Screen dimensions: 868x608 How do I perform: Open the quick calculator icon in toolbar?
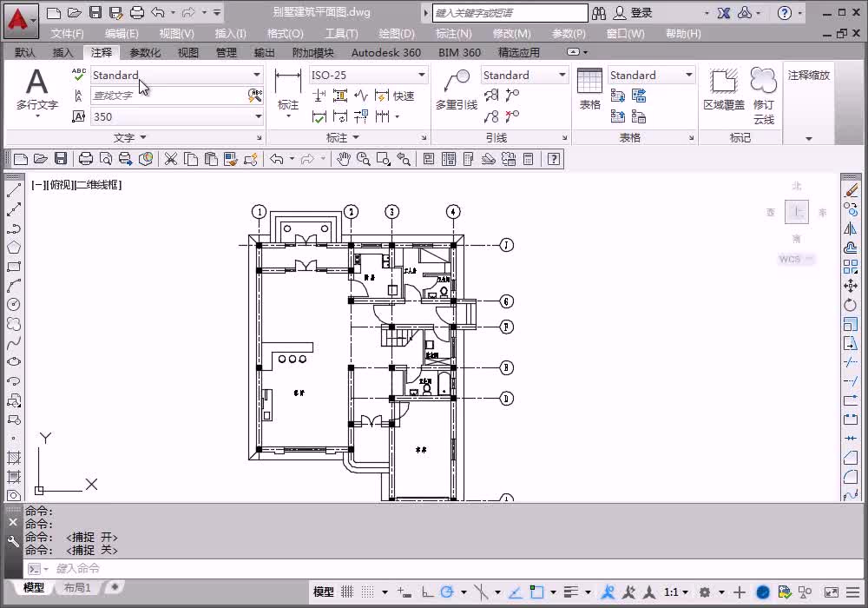point(529,159)
